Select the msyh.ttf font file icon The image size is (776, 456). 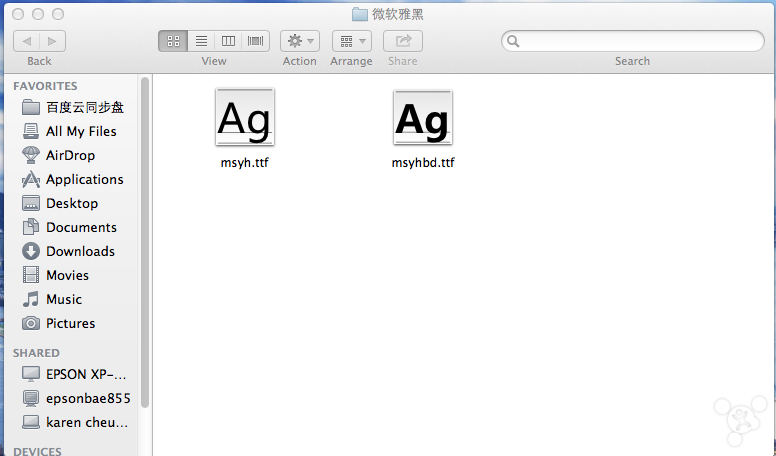pos(245,117)
